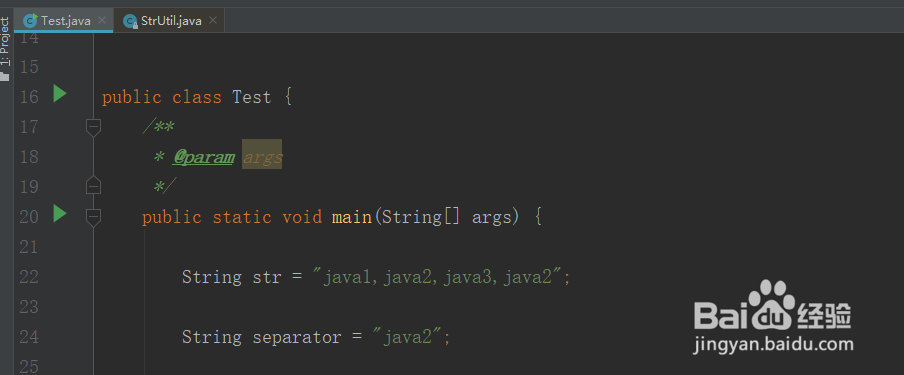Click the "java2" separator string literal

[406, 337]
